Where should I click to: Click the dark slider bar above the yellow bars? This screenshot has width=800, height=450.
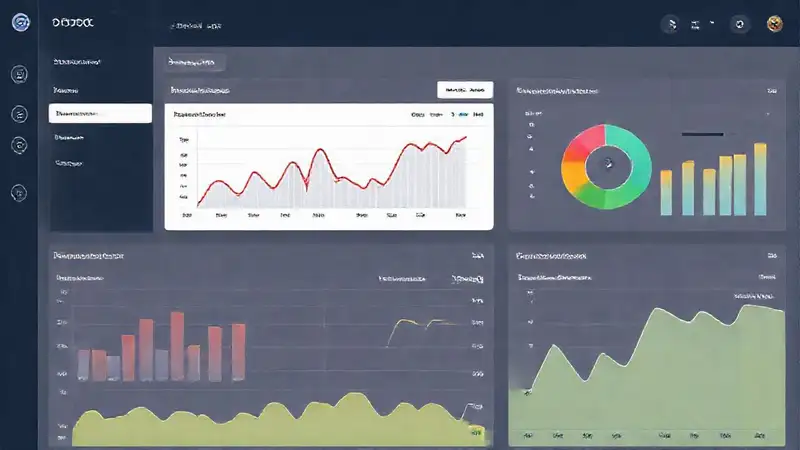point(703,134)
